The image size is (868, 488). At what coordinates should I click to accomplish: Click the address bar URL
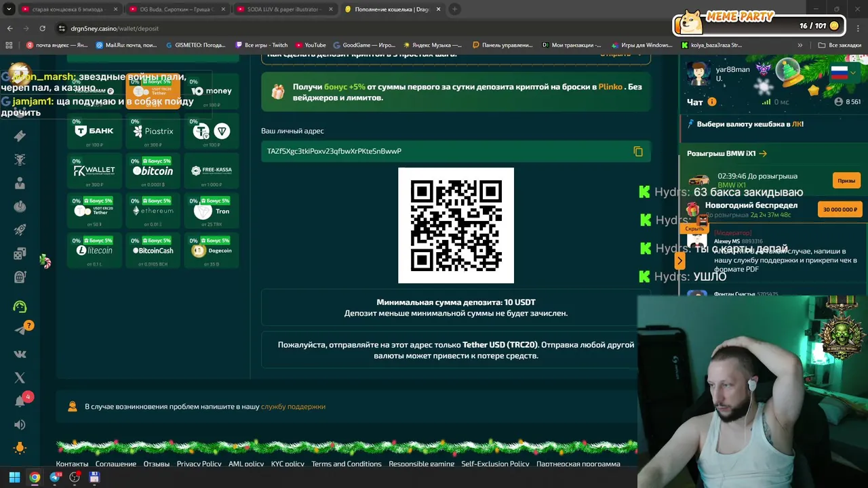click(x=115, y=28)
